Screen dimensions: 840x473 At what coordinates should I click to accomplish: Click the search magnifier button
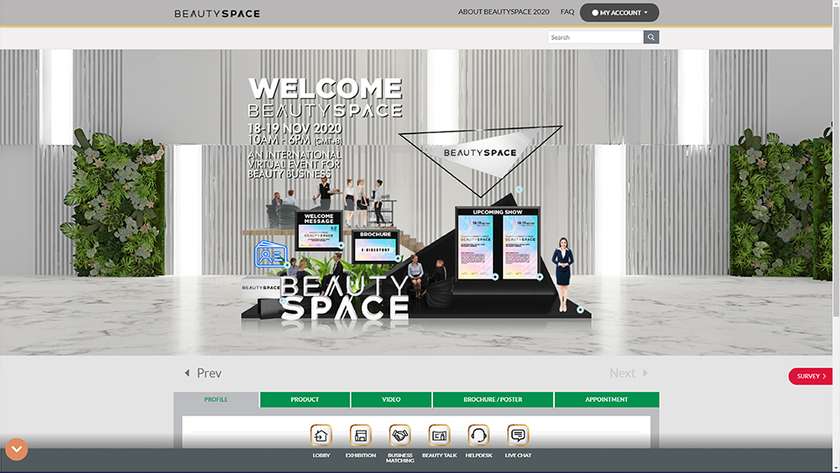(x=651, y=37)
